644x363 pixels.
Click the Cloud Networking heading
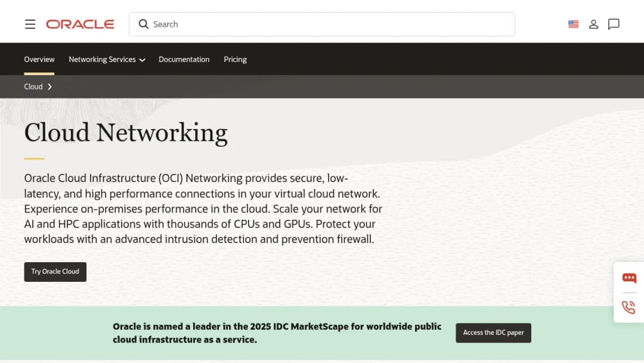click(x=126, y=133)
